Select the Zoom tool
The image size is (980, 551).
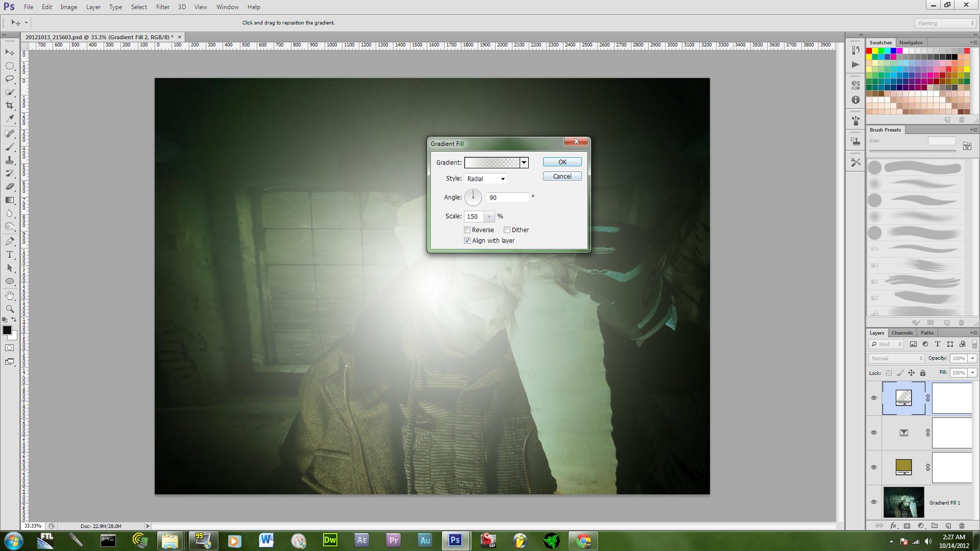pyautogui.click(x=10, y=309)
